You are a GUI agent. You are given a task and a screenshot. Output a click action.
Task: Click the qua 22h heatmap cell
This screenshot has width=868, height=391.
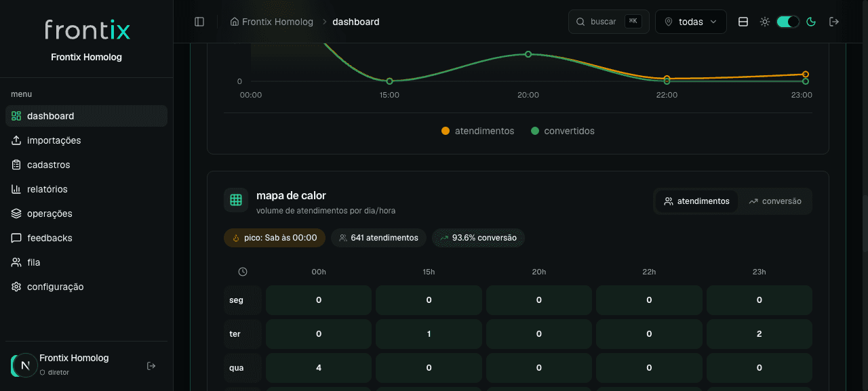point(649,368)
